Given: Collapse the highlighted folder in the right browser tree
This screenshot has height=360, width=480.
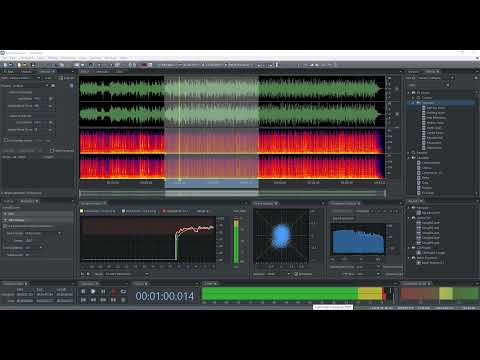Looking at the screenshot, I should point(413,103).
